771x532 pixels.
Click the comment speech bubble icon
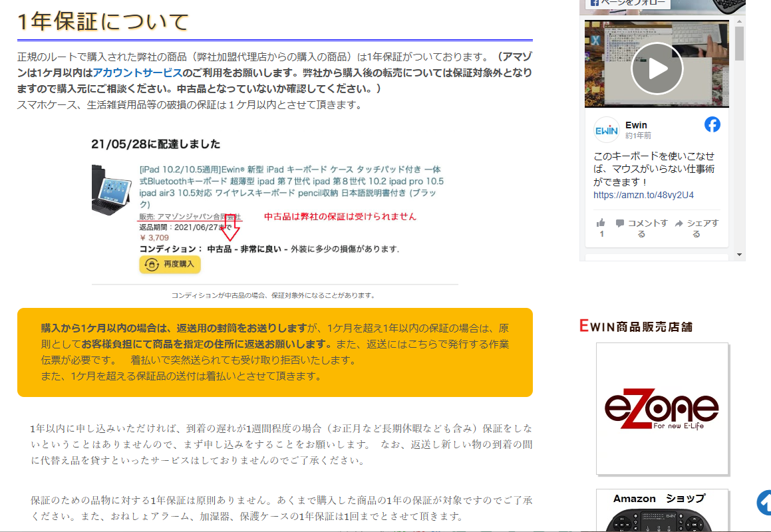620,223
